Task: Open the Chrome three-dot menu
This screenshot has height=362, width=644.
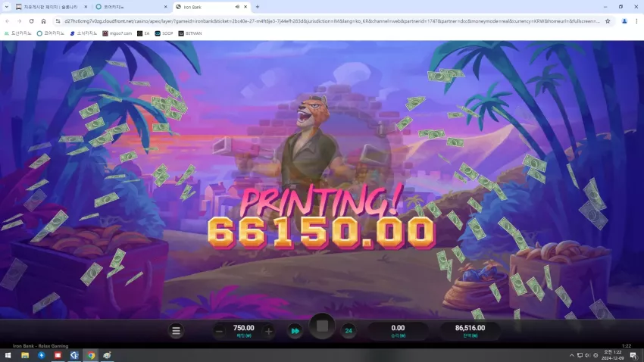Action: click(x=636, y=21)
